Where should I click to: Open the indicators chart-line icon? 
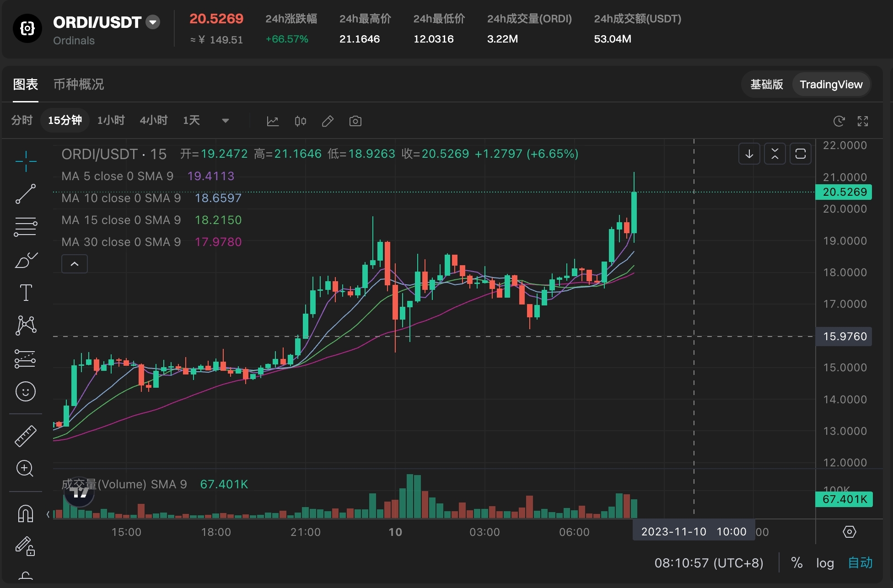pyautogui.click(x=273, y=121)
